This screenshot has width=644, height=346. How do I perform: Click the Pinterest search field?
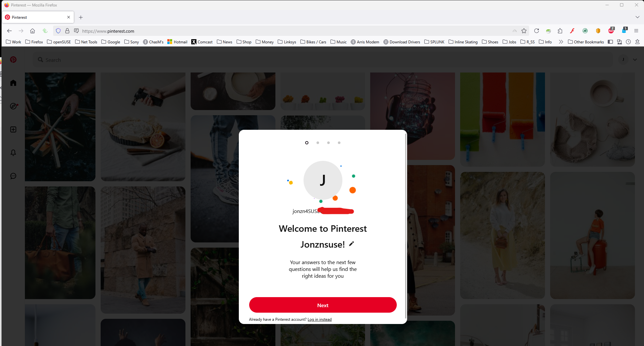[x=323, y=60]
